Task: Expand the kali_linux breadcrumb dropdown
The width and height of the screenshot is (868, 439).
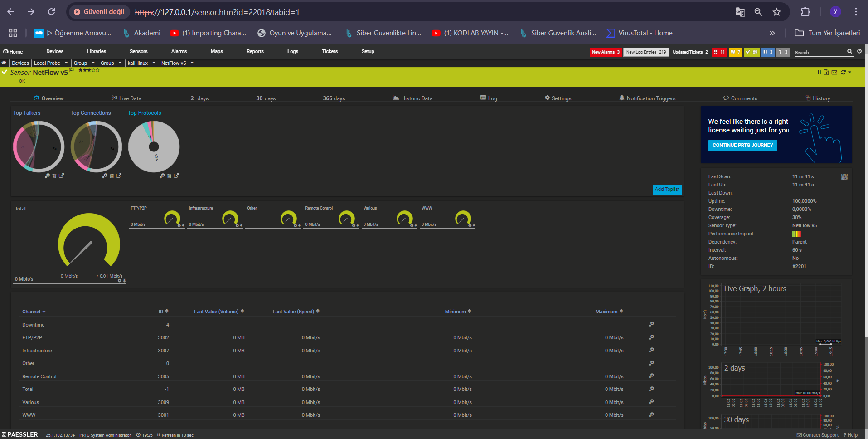Action: pyautogui.click(x=154, y=63)
